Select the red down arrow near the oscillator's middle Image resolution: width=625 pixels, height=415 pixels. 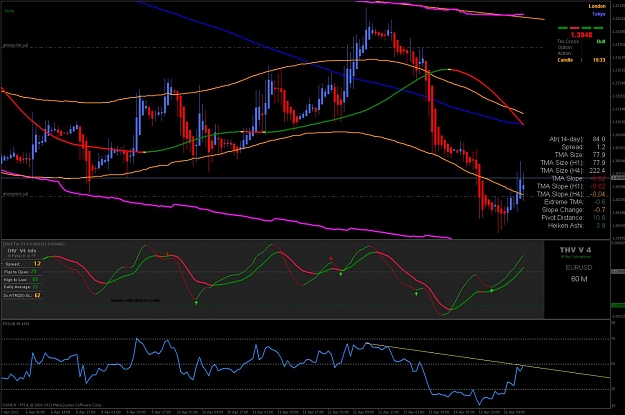(x=331, y=259)
